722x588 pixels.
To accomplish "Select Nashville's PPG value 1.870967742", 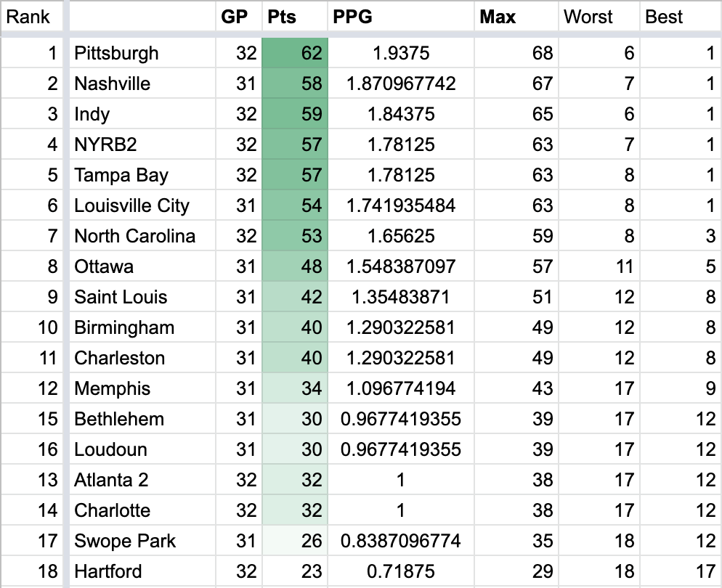I will click(x=401, y=83).
